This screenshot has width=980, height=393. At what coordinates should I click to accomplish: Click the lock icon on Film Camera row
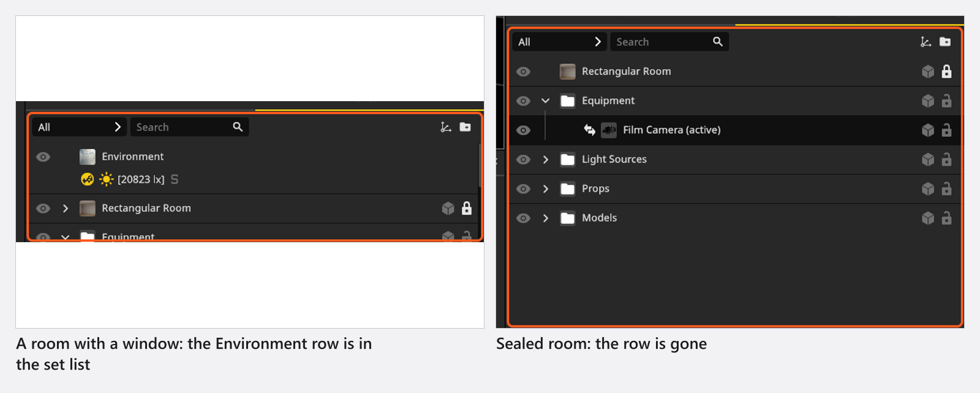coord(946,130)
